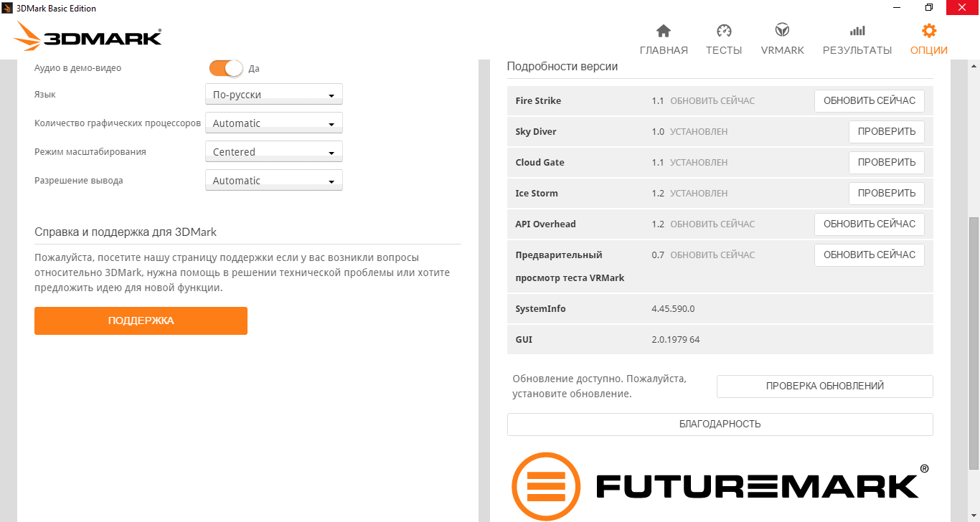Open the Результаты bar chart icon
The image size is (980, 522).
(857, 31)
